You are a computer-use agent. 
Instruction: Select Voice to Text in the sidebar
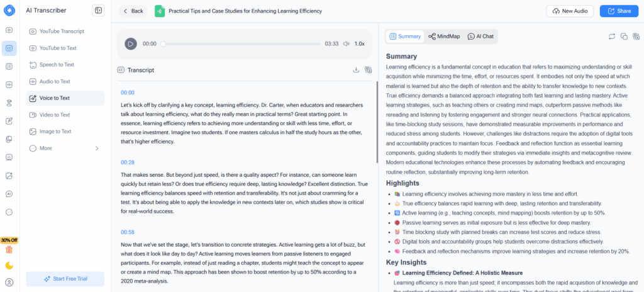click(x=65, y=98)
